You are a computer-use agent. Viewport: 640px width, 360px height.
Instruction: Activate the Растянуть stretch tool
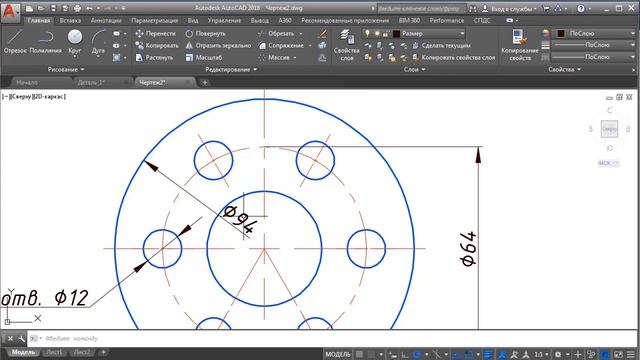154,58
